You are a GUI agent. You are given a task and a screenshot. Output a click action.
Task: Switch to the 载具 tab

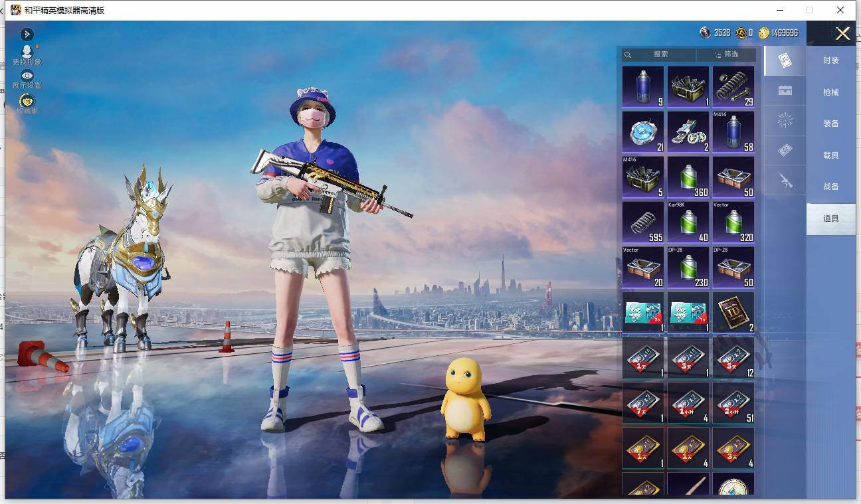[x=830, y=155]
